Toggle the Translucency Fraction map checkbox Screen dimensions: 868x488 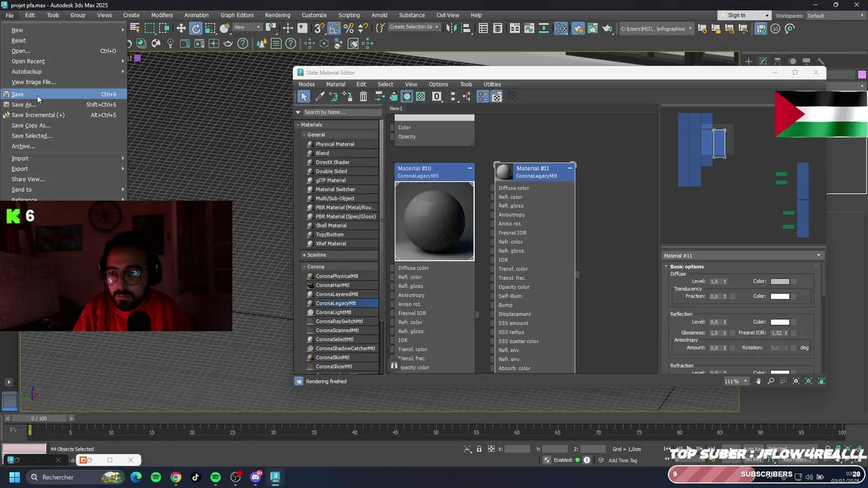tap(732, 296)
